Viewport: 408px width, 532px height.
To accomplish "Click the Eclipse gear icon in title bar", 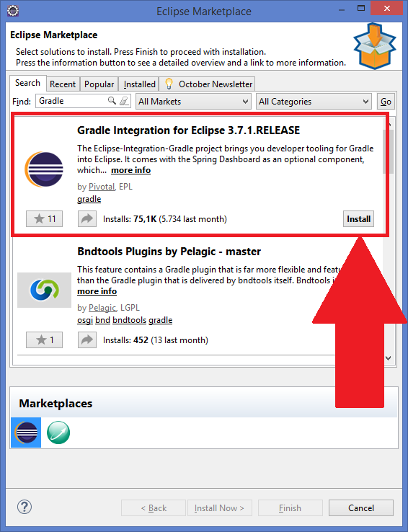I will 13,11.
